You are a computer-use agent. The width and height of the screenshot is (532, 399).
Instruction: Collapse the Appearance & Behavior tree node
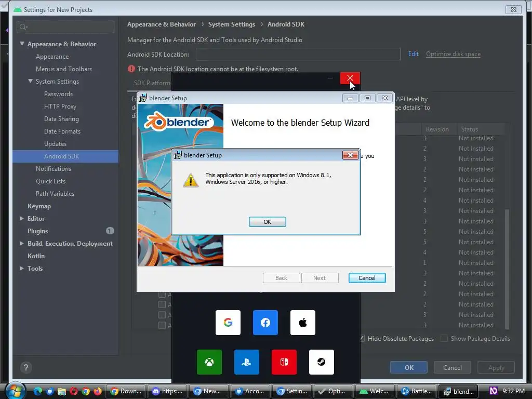click(22, 44)
